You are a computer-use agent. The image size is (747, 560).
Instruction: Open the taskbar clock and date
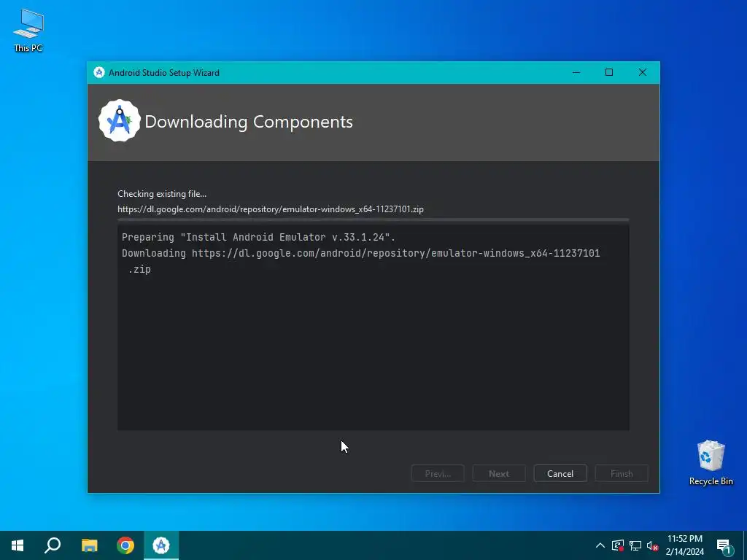(x=684, y=545)
